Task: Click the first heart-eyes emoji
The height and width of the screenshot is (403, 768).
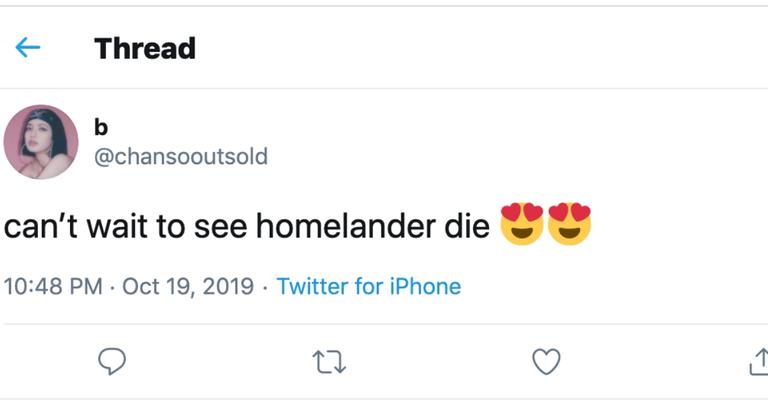Action: tap(522, 224)
